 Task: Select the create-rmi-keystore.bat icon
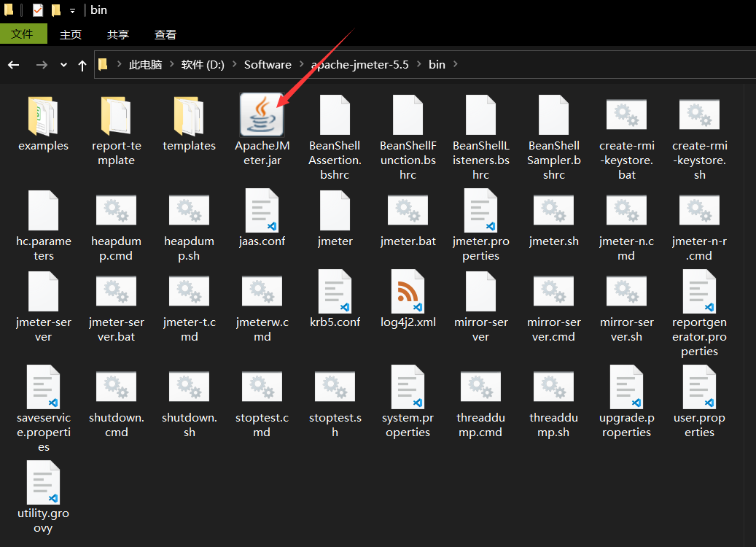coord(626,115)
